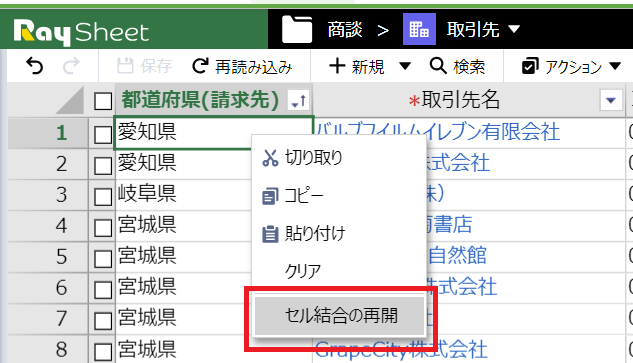This screenshot has width=633, height=363.
Task: Click the RaySheet logo
Action: tap(81, 32)
